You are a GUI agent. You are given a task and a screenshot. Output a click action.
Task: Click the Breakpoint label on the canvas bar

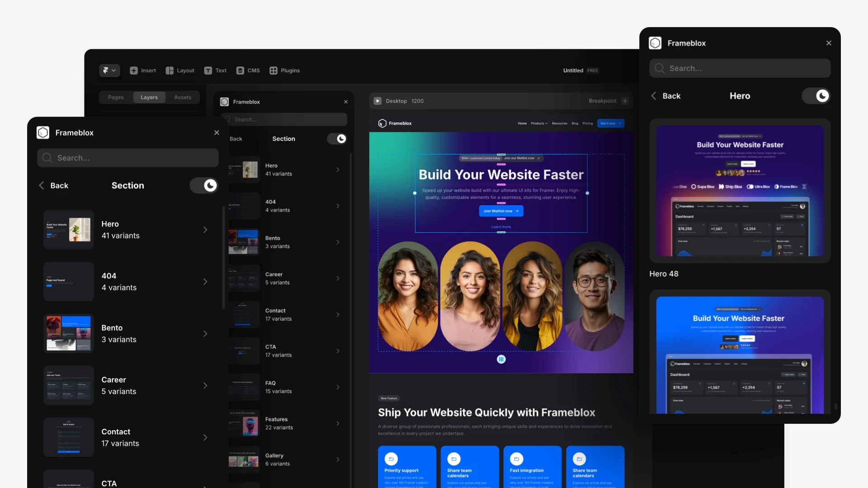(602, 101)
